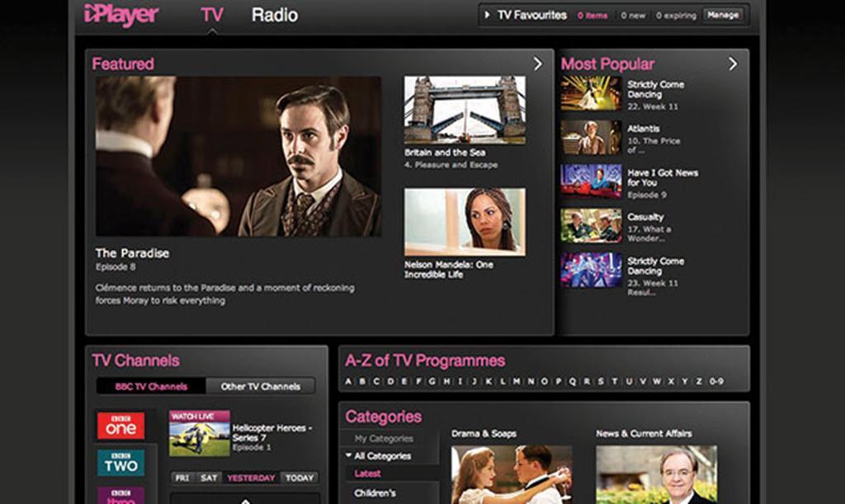Click letter H in A-Z list
Viewport: 845px width, 504px height.
pyautogui.click(x=446, y=381)
